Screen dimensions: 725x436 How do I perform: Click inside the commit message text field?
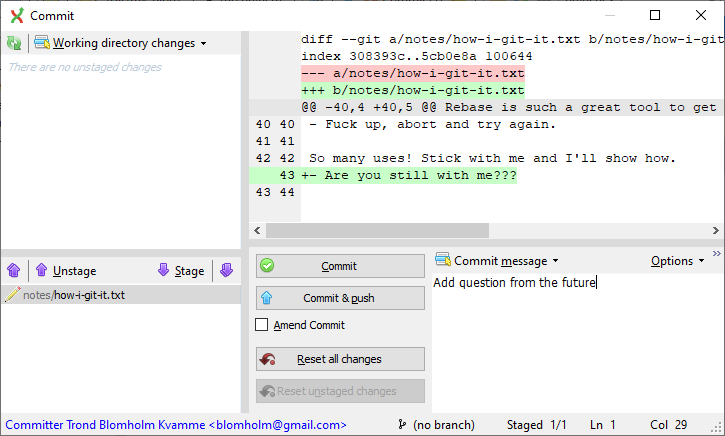[x=577, y=342]
